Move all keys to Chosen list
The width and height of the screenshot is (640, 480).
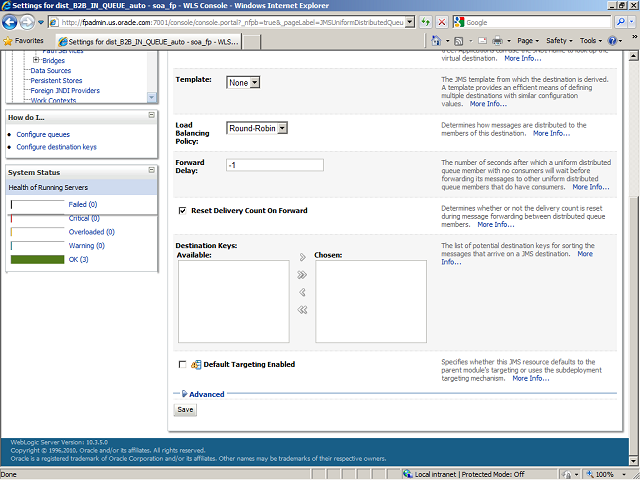point(302,274)
